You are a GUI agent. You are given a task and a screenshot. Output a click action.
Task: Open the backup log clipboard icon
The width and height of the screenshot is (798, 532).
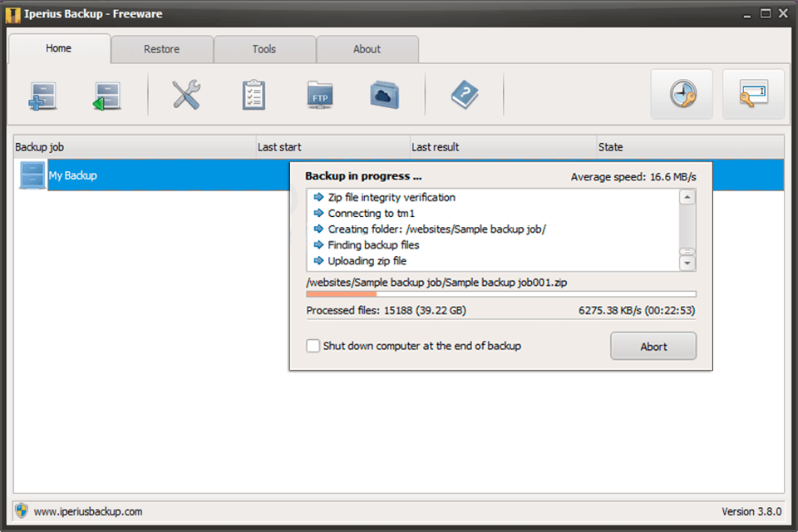(254, 94)
